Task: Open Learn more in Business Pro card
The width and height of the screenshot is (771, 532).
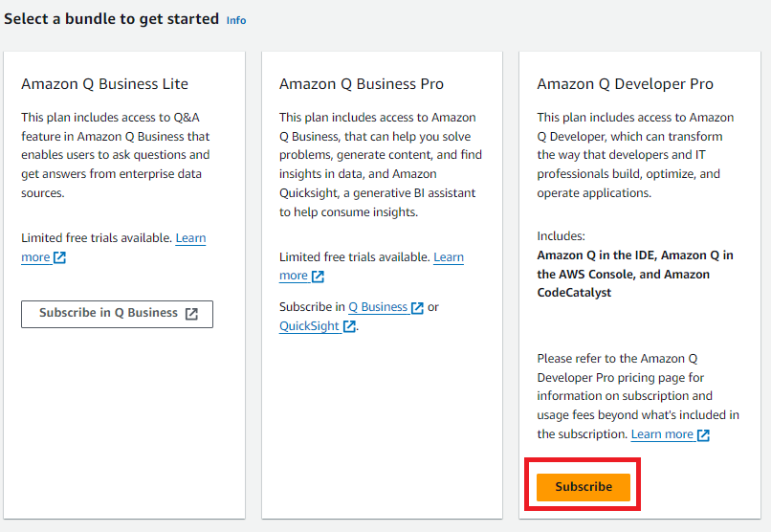Action: [448, 257]
